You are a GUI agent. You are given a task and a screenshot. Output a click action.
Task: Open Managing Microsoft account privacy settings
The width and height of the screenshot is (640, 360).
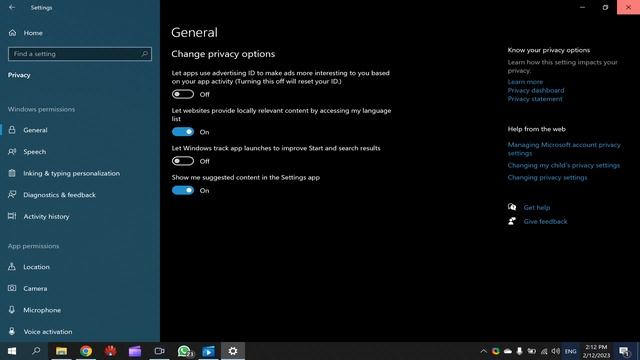pyautogui.click(x=564, y=149)
